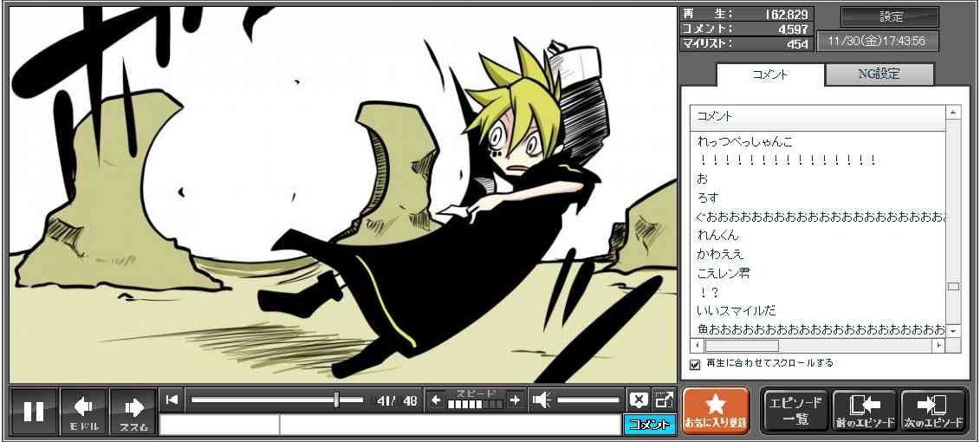Switch to the NG設定 tab
This screenshot has width=980, height=442.
click(x=879, y=75)
